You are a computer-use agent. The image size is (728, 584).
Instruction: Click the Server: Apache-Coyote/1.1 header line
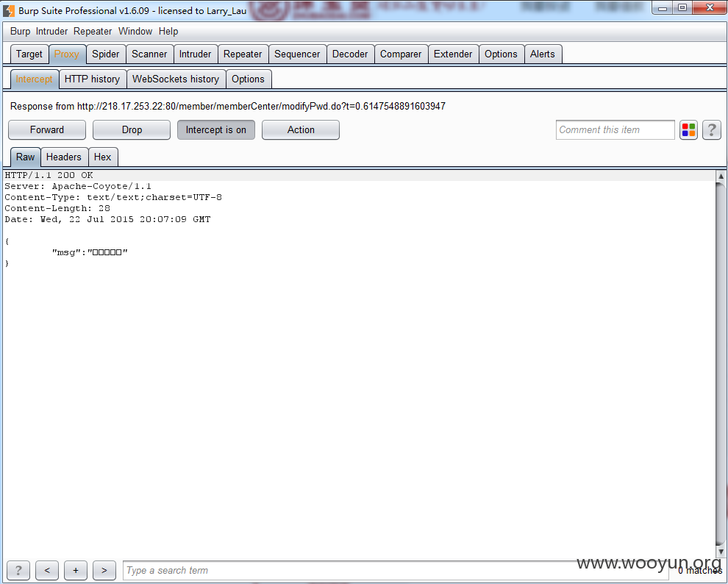point(78,186)
